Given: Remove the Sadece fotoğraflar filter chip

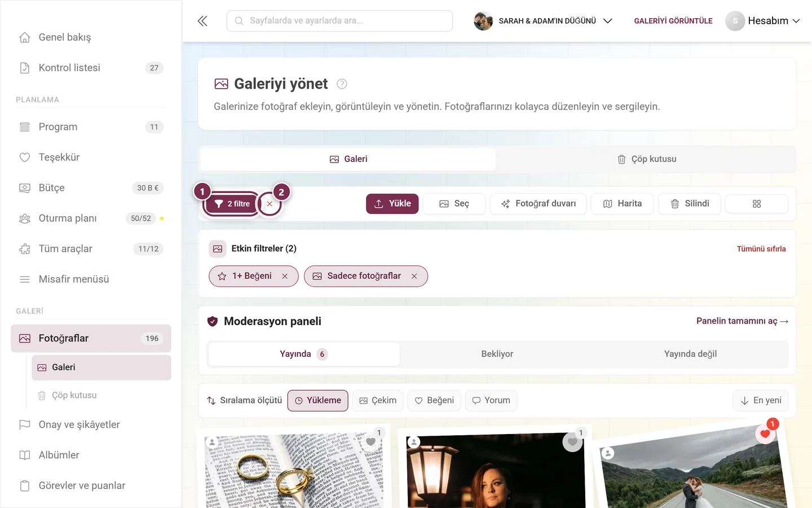Looking at the screenshot, I should coord(414,276).
